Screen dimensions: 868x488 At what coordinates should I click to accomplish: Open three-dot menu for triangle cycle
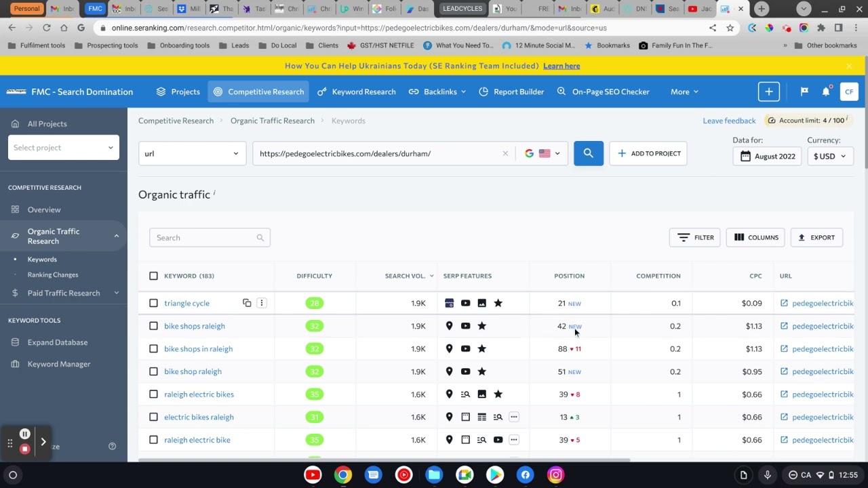pyautogui.click(x=262, y=303)
